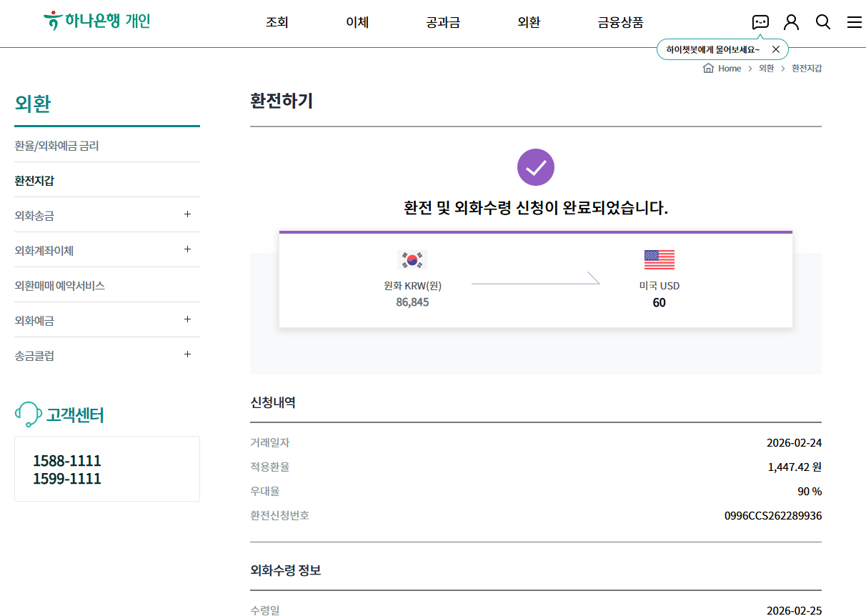
Task: Expand the 외화계좌이체 submenu
Action: point(187,249)
